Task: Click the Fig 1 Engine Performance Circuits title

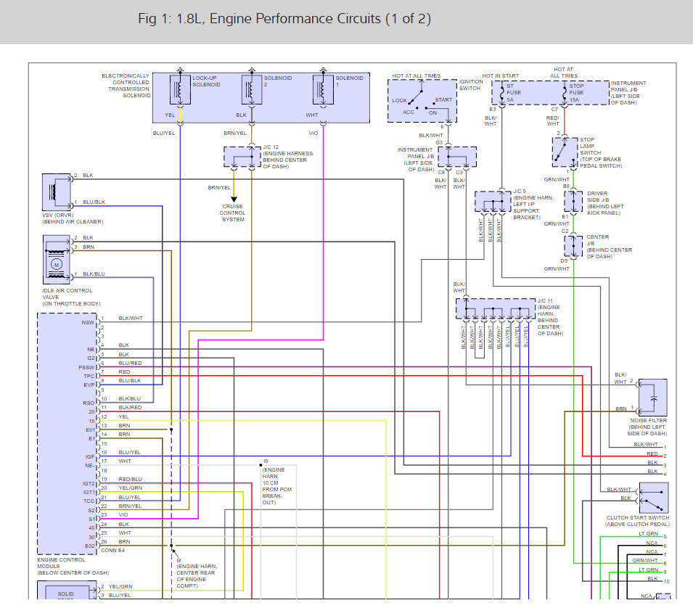Action: 284,19
